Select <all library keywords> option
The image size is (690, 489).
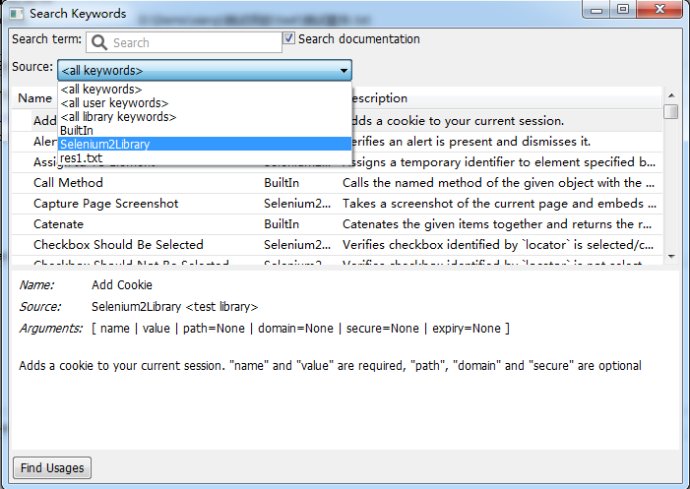click(x=205, y=117)
